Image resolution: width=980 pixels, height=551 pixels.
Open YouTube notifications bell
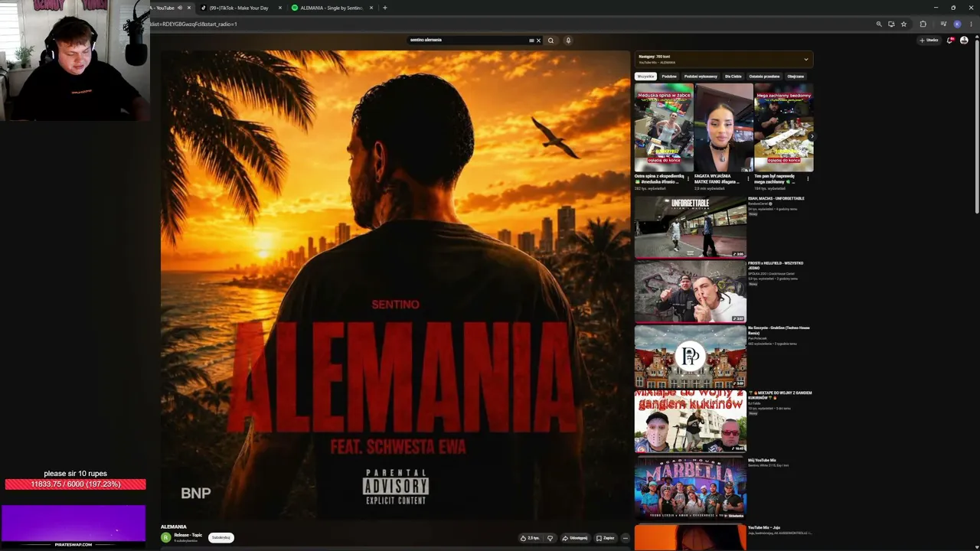pos(950,41)
